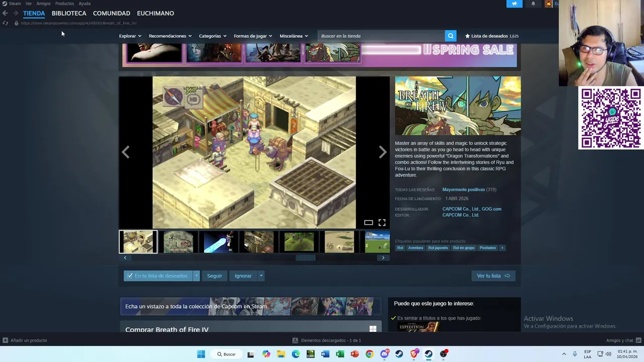Open Mayormente positivas reviews link
The width and height of the screenshot is (644, 362).
click(x=463, y=190)
